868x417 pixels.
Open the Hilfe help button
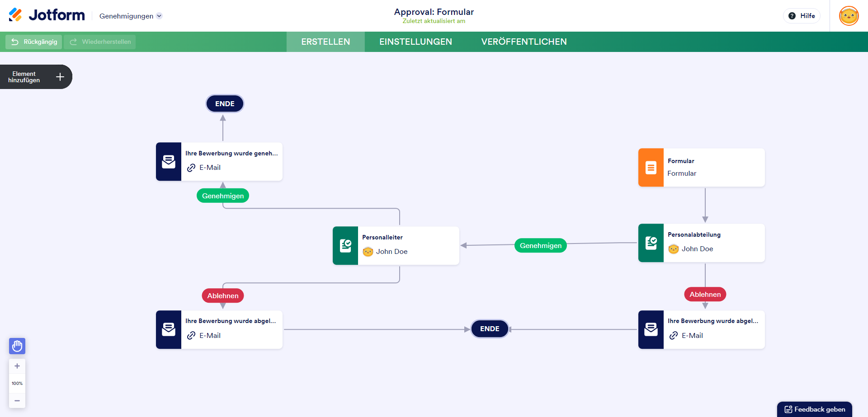802,16
